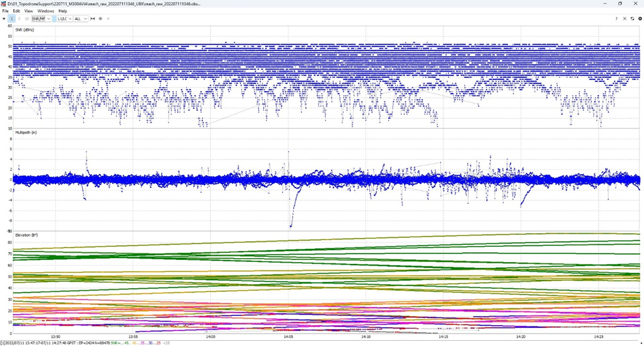
Task: Click the connect dot icon in toolbar
Action: tap(4, 18)
